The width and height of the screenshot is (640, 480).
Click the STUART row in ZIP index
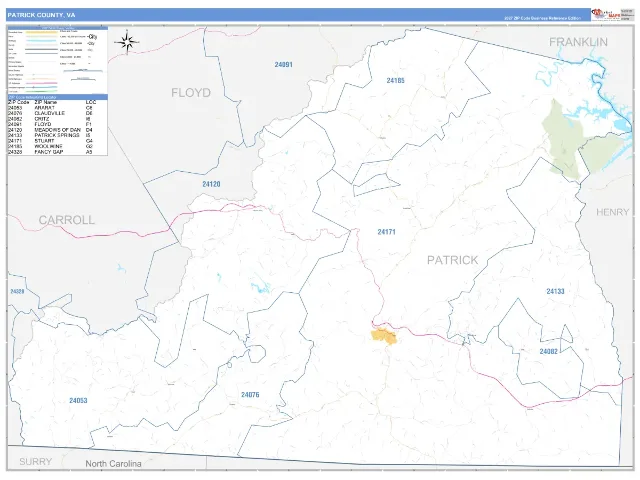pyautogui.click(x=58, y=141)
